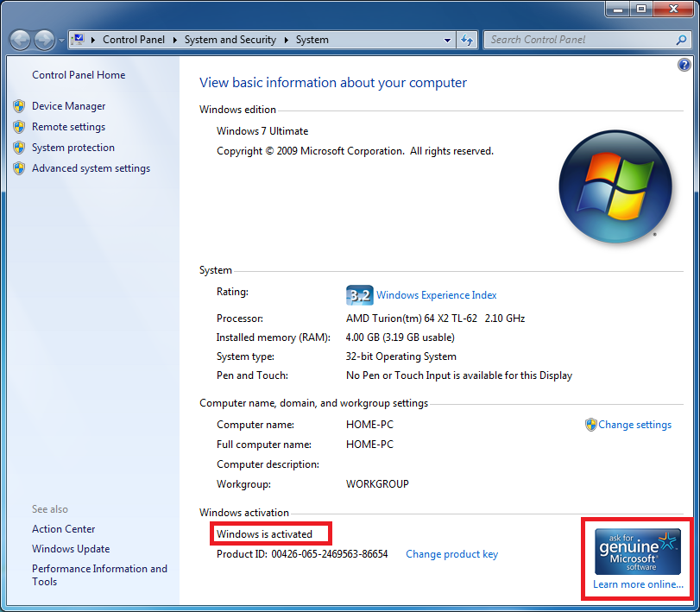This screenshot has height=612, width=700.
Task: Open the address bar history dropdown arrow
Action: coord(447,40)
